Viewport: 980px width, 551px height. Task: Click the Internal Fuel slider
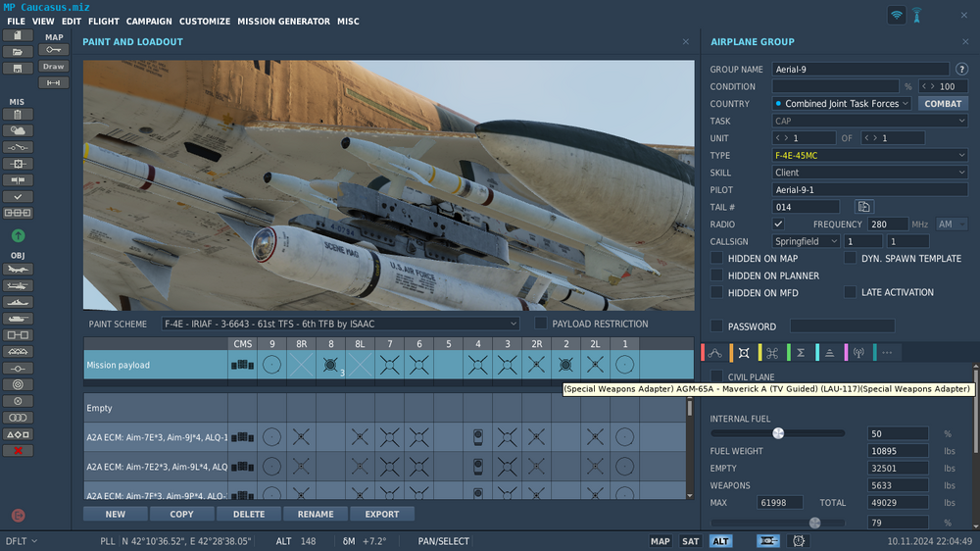(x=778, y=433)
